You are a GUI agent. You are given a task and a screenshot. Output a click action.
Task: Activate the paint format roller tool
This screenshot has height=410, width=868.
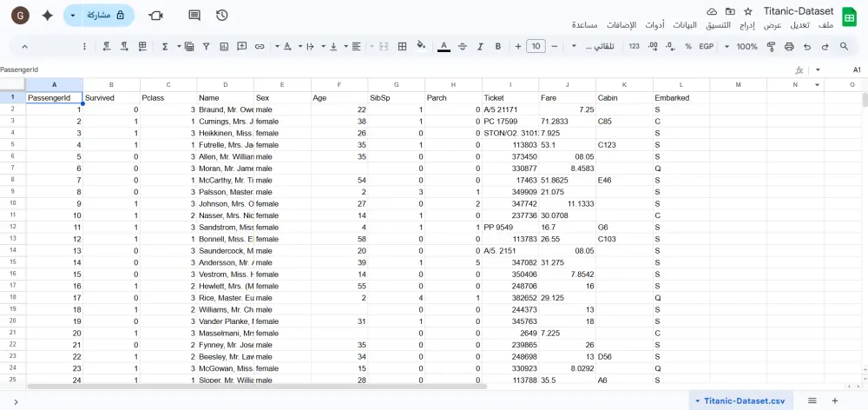click(771, 47)
